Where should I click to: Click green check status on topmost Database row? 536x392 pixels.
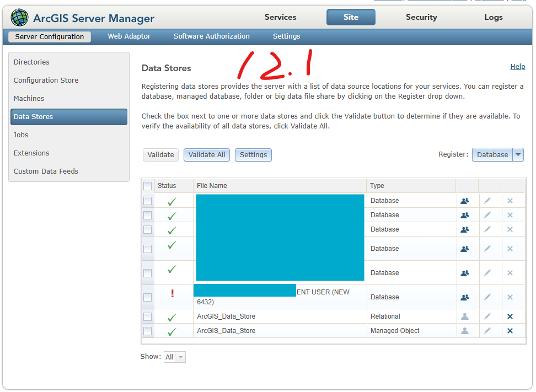point(172,202)
